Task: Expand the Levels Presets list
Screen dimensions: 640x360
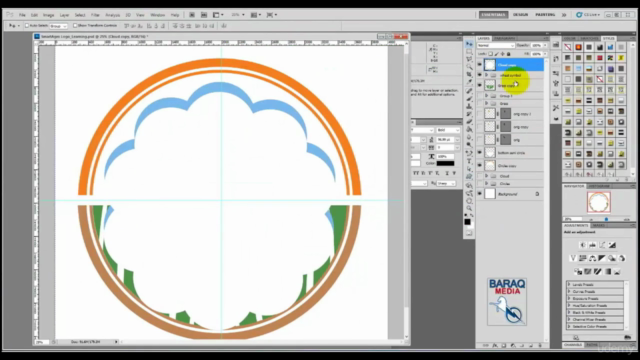Action: [569, 284]
